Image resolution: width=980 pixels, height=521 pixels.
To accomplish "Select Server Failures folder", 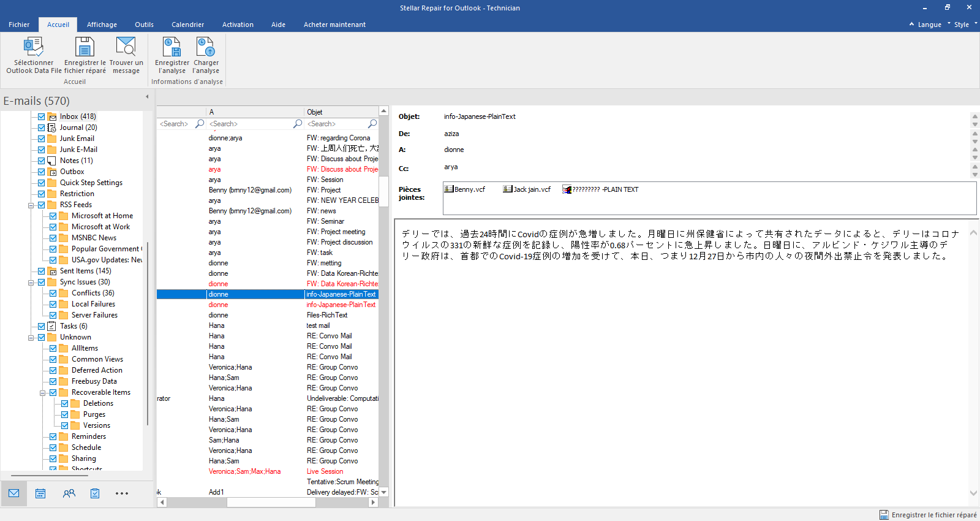I will (94, 315).
